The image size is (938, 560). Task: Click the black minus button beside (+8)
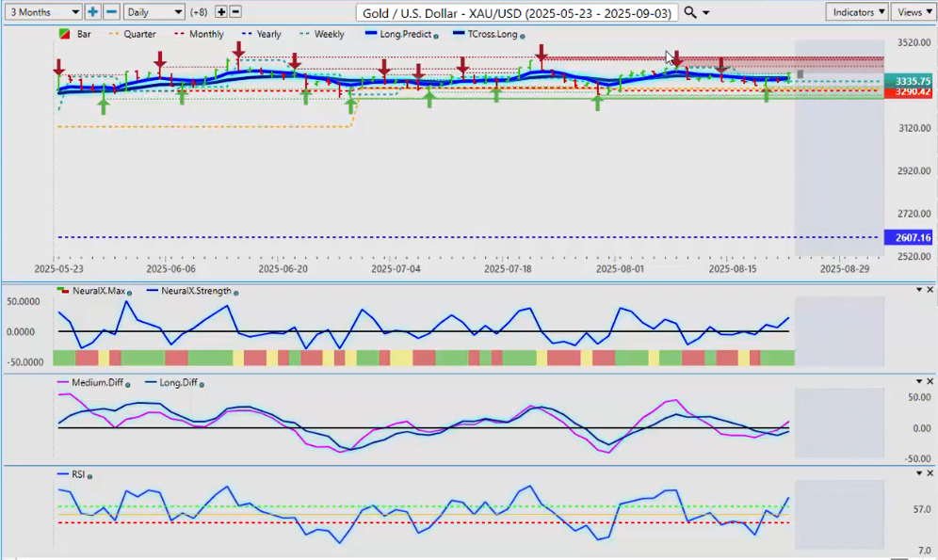[x=235, y=12]
